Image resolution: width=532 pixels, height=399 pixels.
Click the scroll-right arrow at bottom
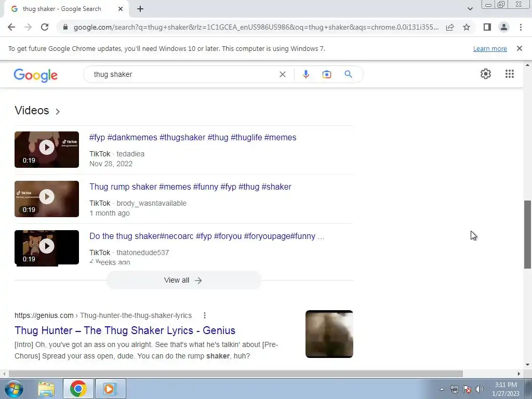click(x=519, y=374)
